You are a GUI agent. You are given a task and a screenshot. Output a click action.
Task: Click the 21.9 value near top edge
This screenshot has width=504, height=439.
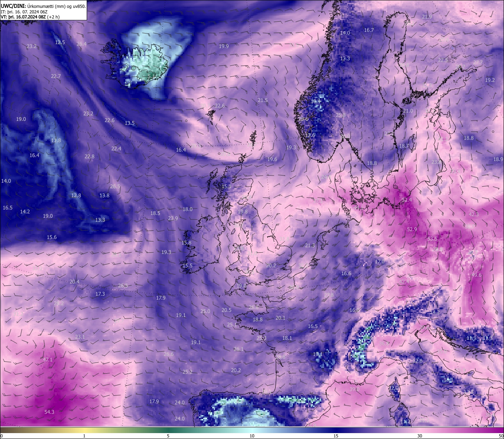pyautogui.click(x=427, y=17)
